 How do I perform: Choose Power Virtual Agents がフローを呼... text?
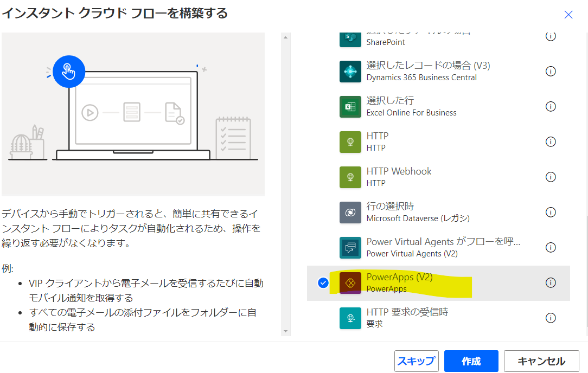(443, 241)
